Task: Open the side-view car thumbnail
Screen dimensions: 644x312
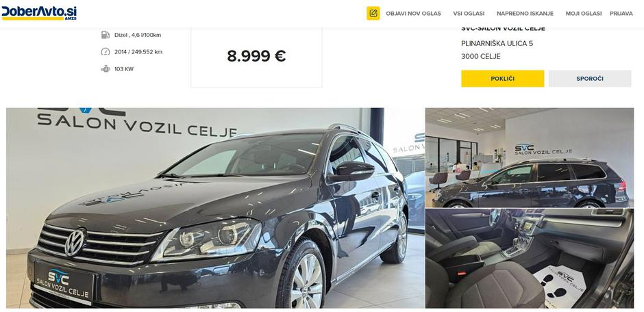Action: tap(530, 157)
